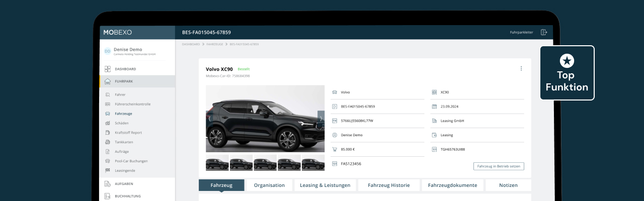Show next car photo with right arrow

coord(321,119)
